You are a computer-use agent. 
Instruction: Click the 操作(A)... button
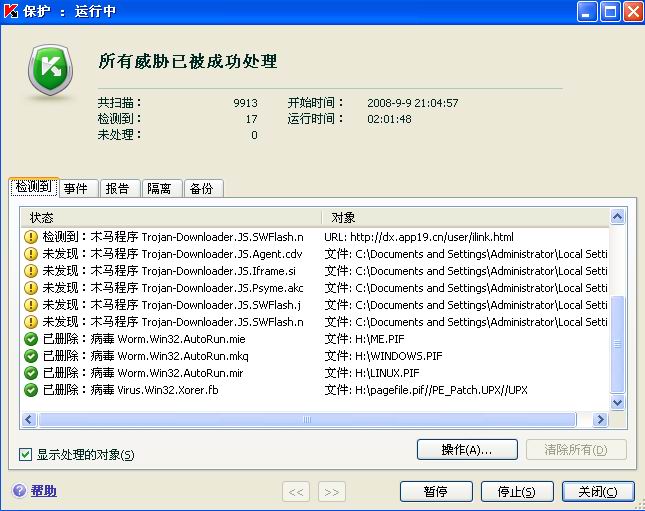click(x=467, y=449)
